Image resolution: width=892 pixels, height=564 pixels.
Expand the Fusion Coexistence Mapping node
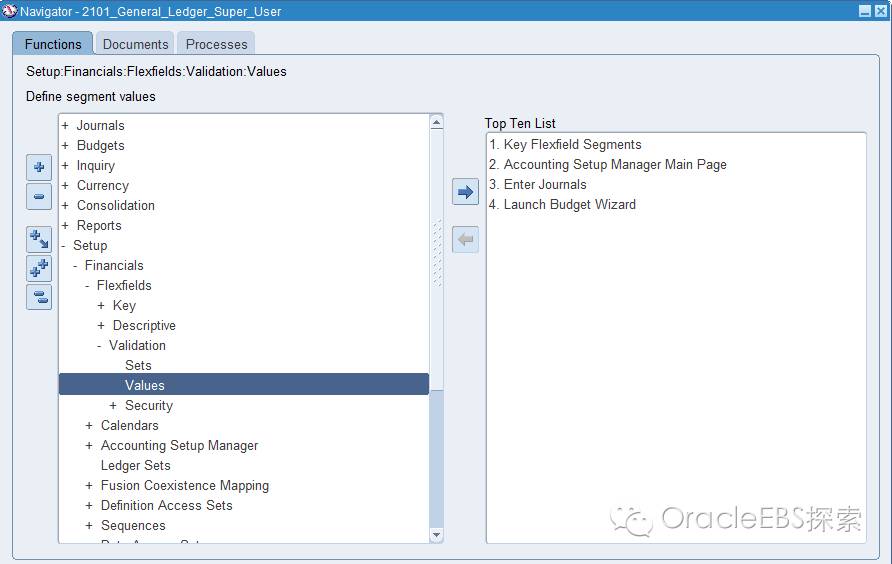click(x=89, y=485)
